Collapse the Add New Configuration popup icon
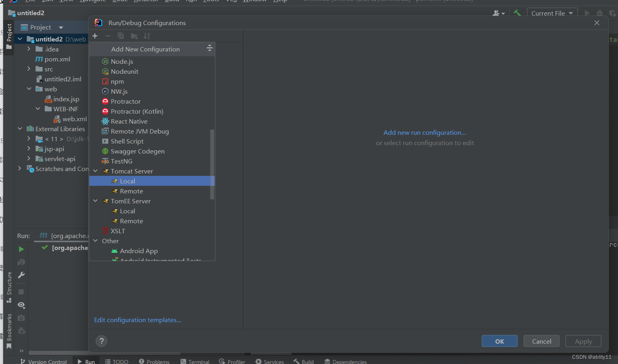Image resolution: width=618 pixels, height=364 pixels. click(209, 48)
